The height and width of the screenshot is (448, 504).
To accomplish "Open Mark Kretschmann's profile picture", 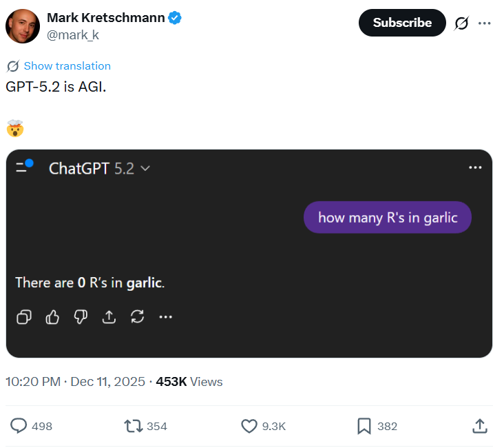I will click(23, 26).
